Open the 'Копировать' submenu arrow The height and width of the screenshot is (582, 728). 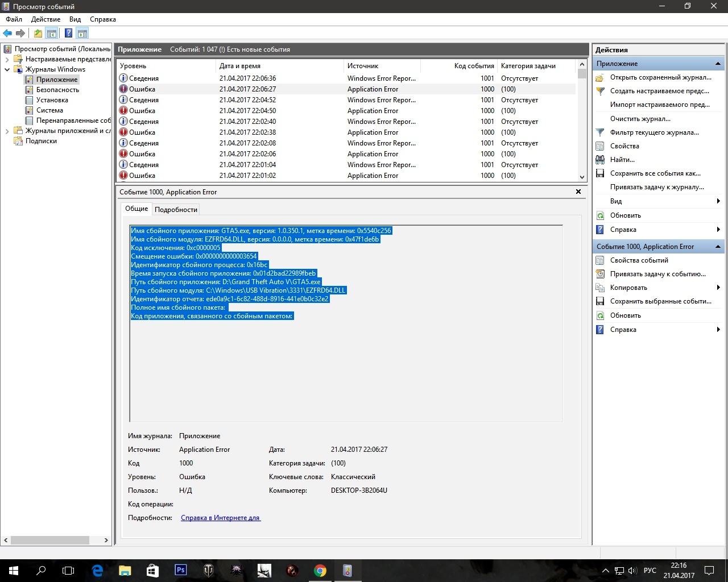(718, 288)
